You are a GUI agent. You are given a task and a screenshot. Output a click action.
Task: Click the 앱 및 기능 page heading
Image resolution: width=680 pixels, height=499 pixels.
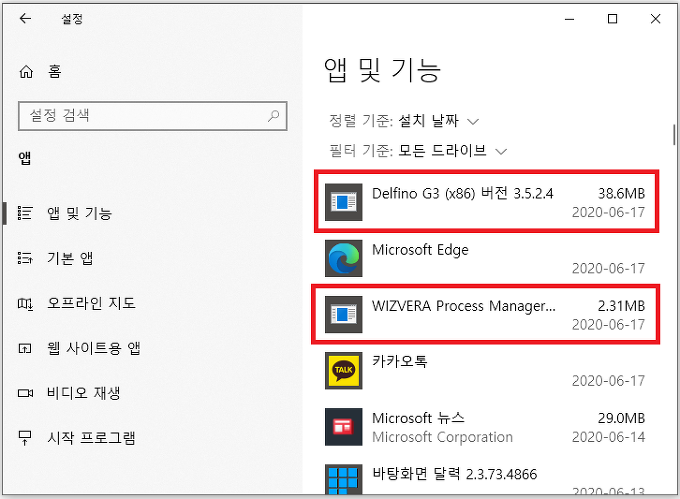[x=382, y=70]
